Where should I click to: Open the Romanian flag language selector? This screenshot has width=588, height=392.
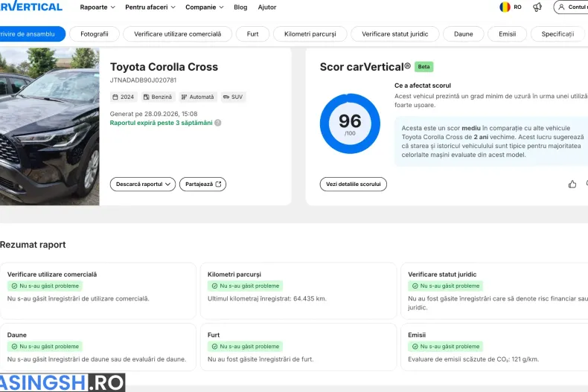coord(511,7)
